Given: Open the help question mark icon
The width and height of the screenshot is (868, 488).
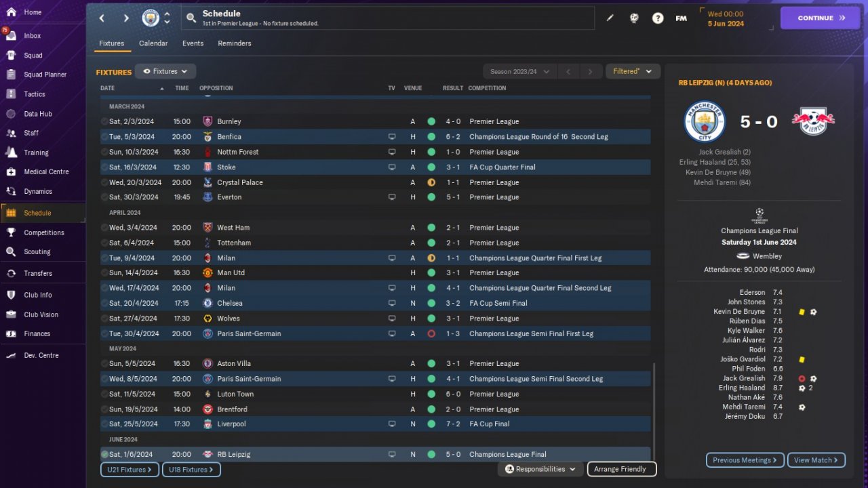Looking at the screenshot, I should click(658, 18).
